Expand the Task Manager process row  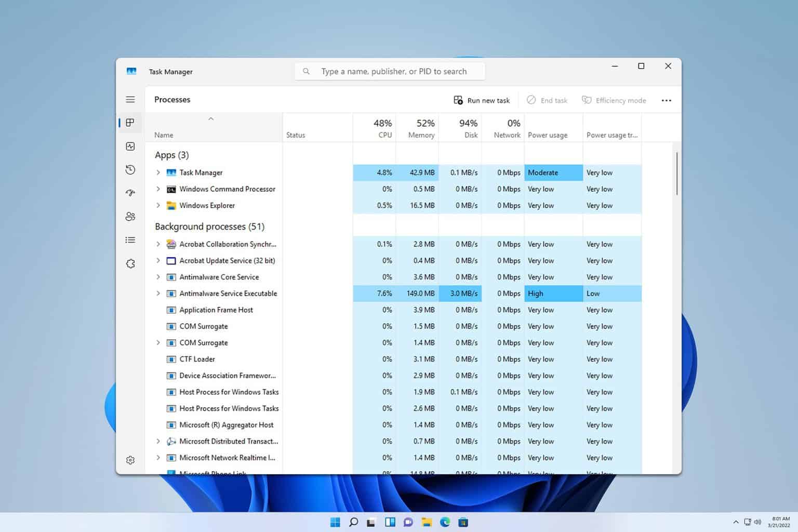pyautogui.click(x=158, y=172)
